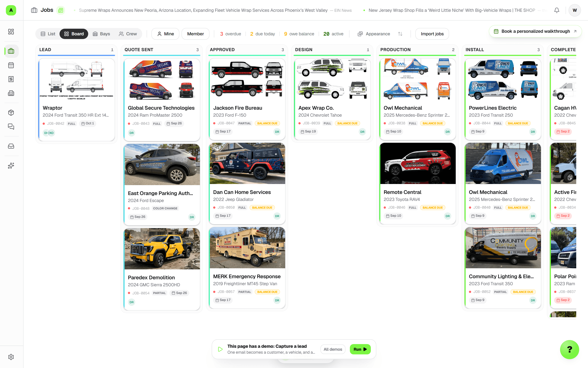
Task: Switch to List view
Action: [x=48, y=34]
